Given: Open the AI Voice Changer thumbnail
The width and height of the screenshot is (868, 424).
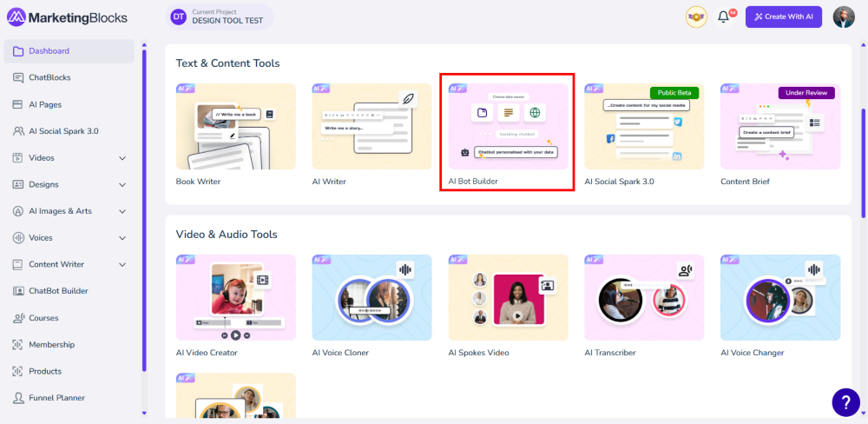Looking at the screenshot, I should [780, 298].
